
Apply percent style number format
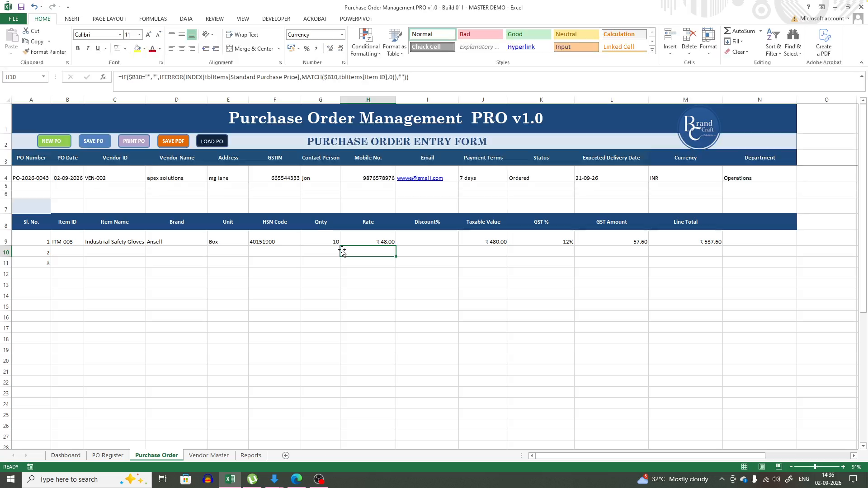307,48
